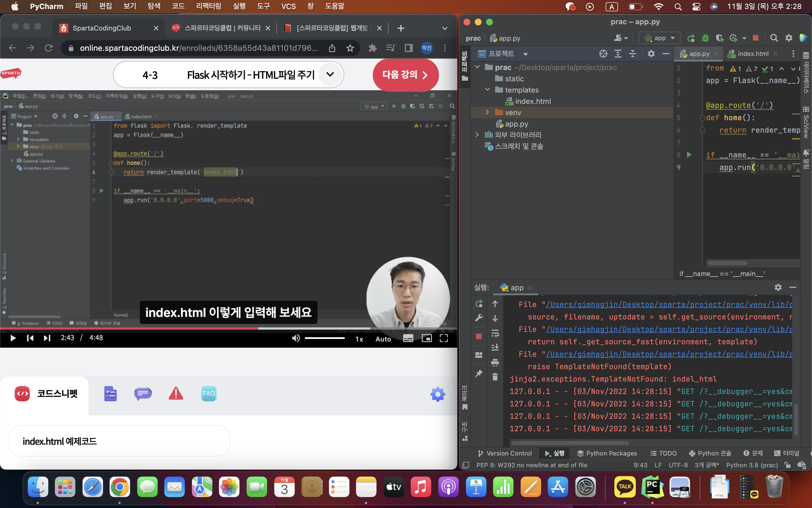Expand the venv folder

487,112
